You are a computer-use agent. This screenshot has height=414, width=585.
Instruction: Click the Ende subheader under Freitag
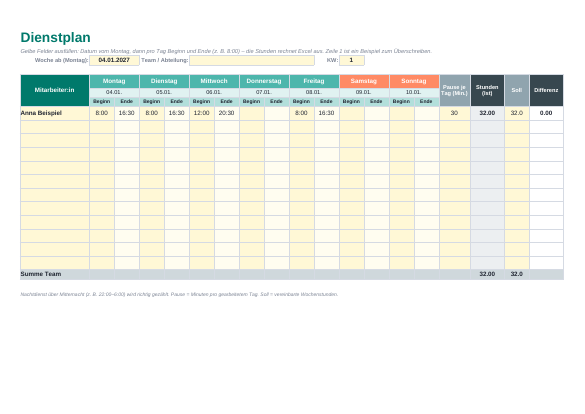pyautogui.click(x=327, y=101)
